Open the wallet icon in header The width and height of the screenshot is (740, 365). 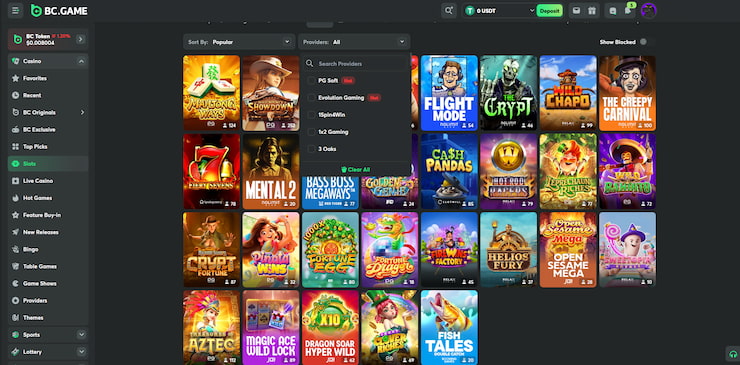pyautogui.click(x=576, y=10)
